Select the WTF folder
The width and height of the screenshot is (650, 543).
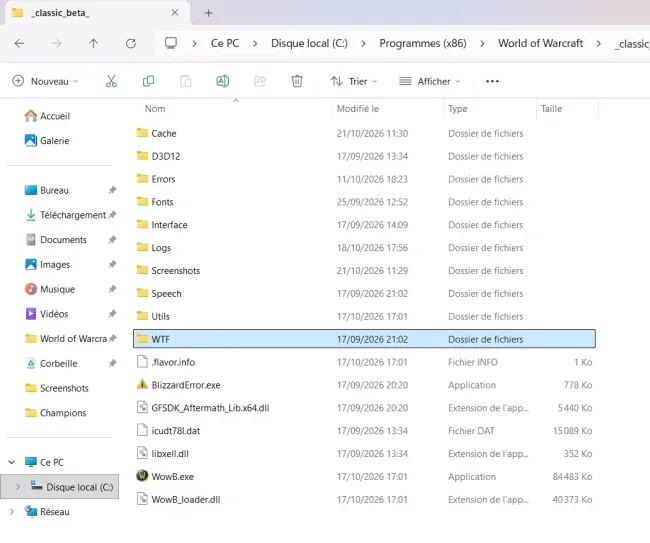364,339
